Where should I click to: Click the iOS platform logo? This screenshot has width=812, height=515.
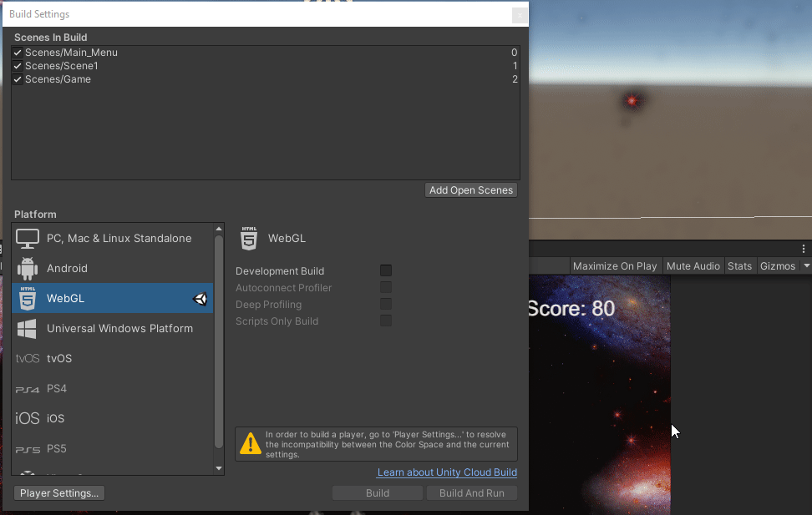pyautogui.click(x=28, y=418)
